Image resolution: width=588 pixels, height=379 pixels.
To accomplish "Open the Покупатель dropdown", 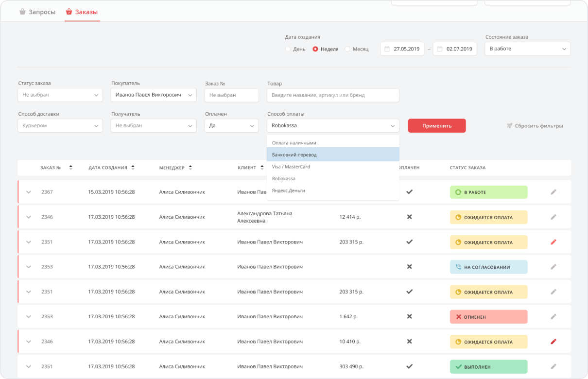I will pos(154,95).
